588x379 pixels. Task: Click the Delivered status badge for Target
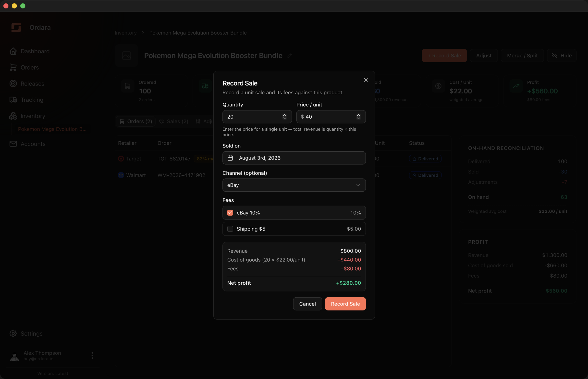(425, 159)
